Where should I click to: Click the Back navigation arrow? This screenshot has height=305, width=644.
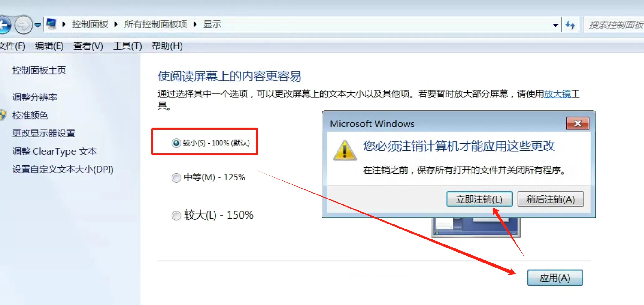(4, 25)
